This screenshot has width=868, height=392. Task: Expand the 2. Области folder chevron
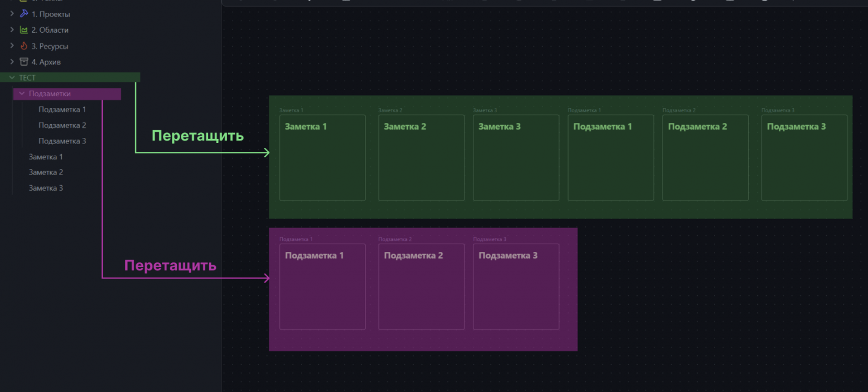pos(12,30)
